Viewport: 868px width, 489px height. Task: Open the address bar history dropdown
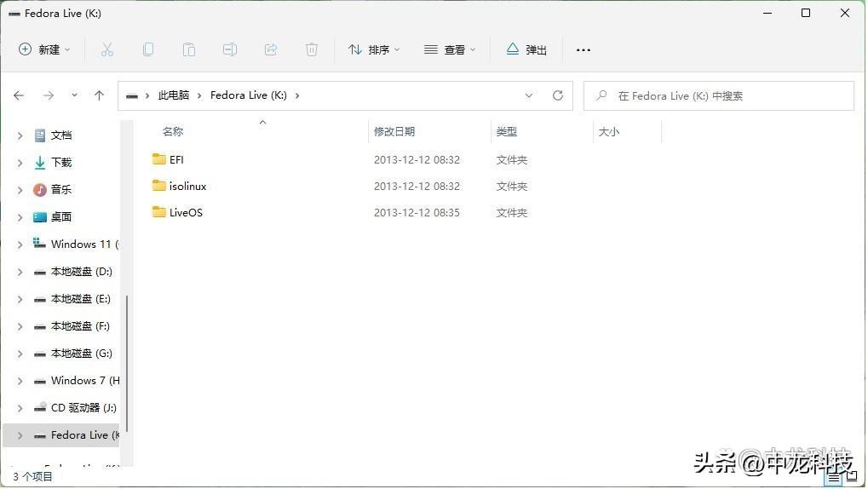click(x=529, y=95)
